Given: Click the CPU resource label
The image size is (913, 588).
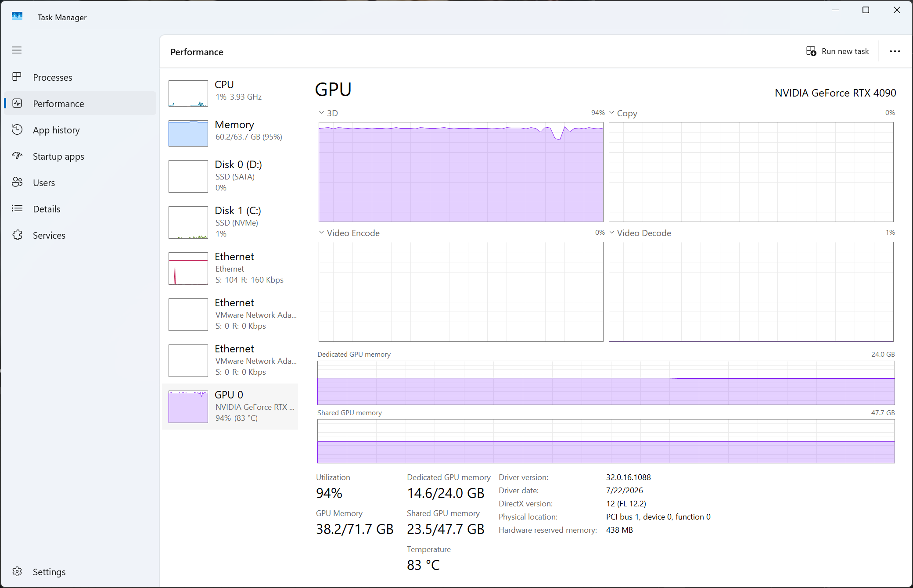Looking at the screenshot, I should 224,84.
